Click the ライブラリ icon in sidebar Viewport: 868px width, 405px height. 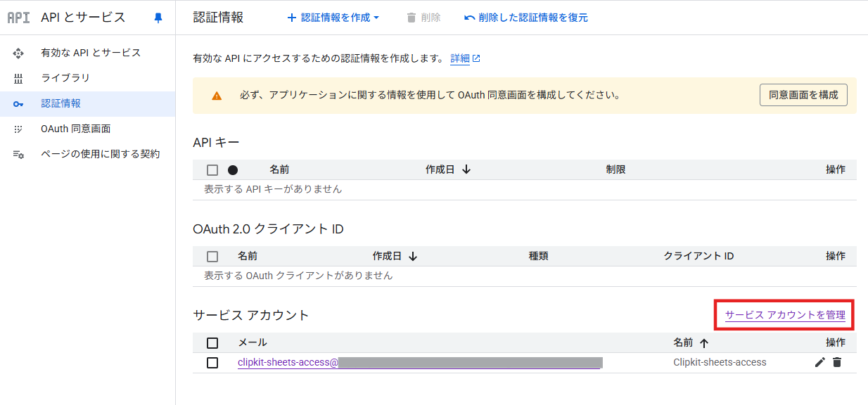coord(19,78)
